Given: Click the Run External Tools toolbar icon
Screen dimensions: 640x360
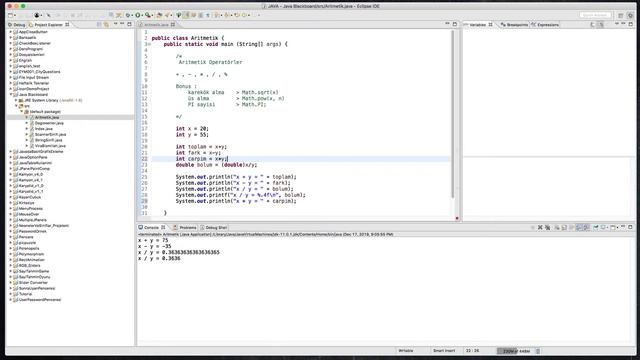Looking at the screenshot, I should click(x=148, y=15).
